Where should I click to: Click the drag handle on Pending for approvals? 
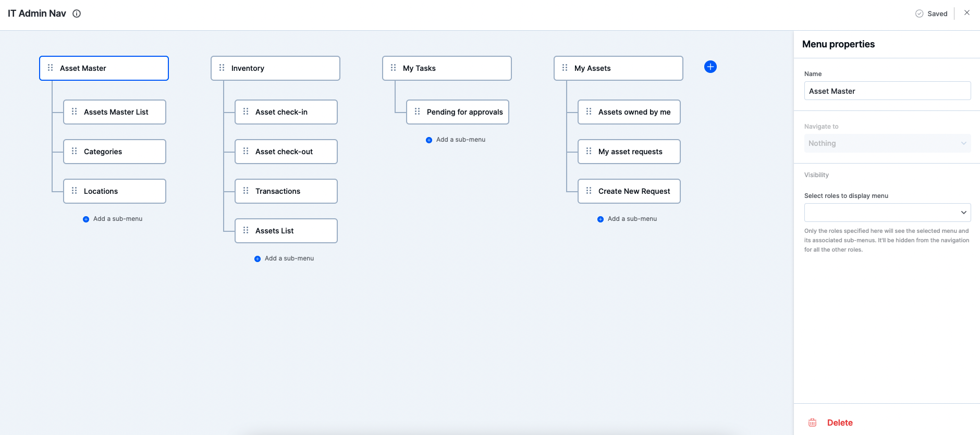coord(418,111)
